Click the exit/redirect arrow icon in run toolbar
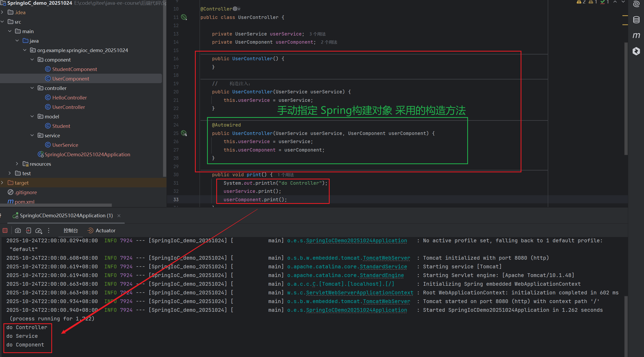The height and width of the screenshot is (357, 644). (28, 230)
